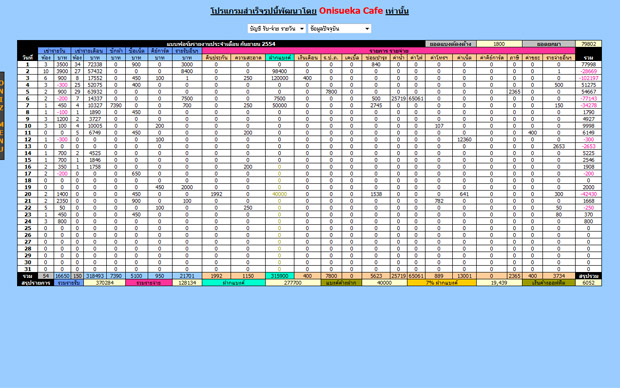Select the 128134 total expense cell
620x388 pixels.
pyautogui.click(x=187, y=283)
